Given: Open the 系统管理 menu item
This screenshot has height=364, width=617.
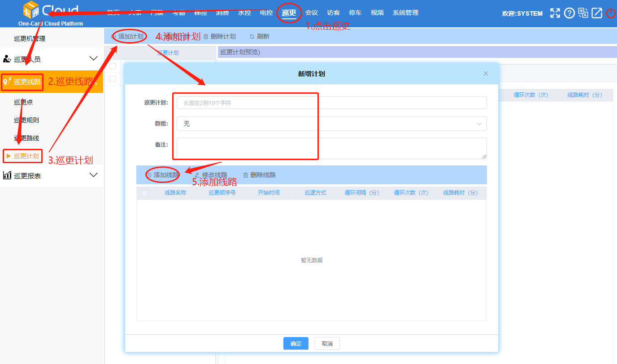Looking at the screenshot, I should click(x=405, y=13).
